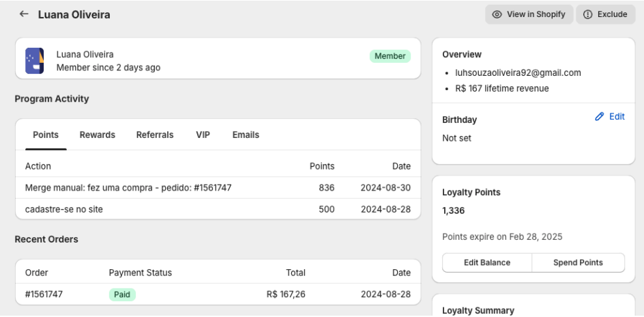Click the Member status badge

(390, 56)
